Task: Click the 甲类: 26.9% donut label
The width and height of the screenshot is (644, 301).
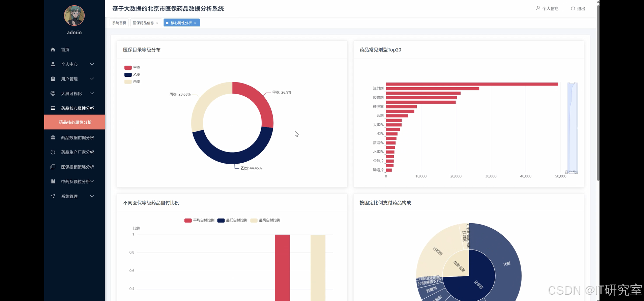Action: click(282, 92)
